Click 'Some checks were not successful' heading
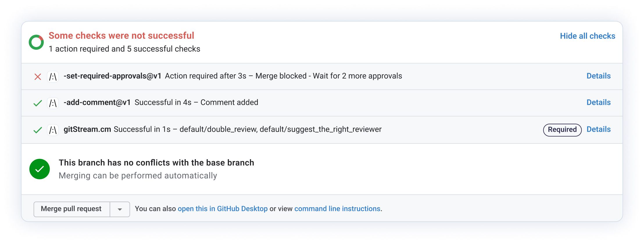This screenshot has height=243, width=644. (x=121, y=35)
